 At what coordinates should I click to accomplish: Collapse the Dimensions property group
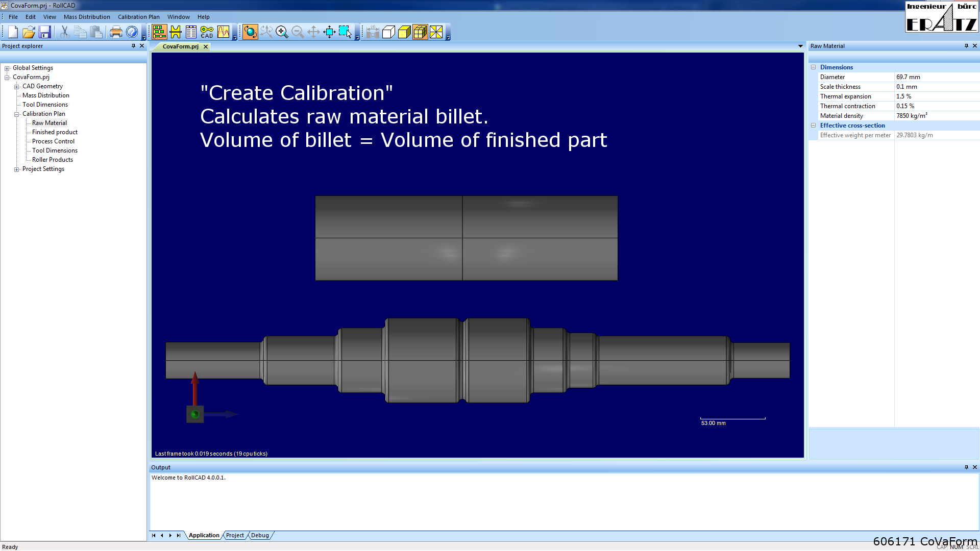pos(814,67)
